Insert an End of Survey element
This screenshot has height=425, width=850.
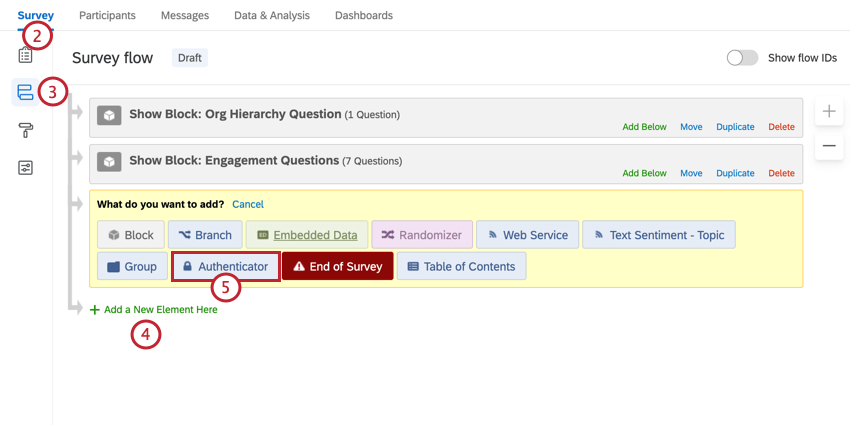pos(338,267)
